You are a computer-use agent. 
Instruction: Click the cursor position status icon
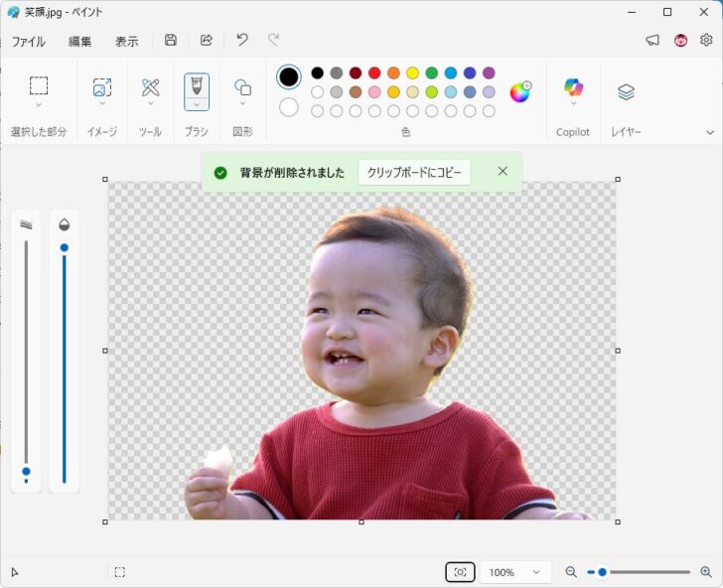coord(15,572)
